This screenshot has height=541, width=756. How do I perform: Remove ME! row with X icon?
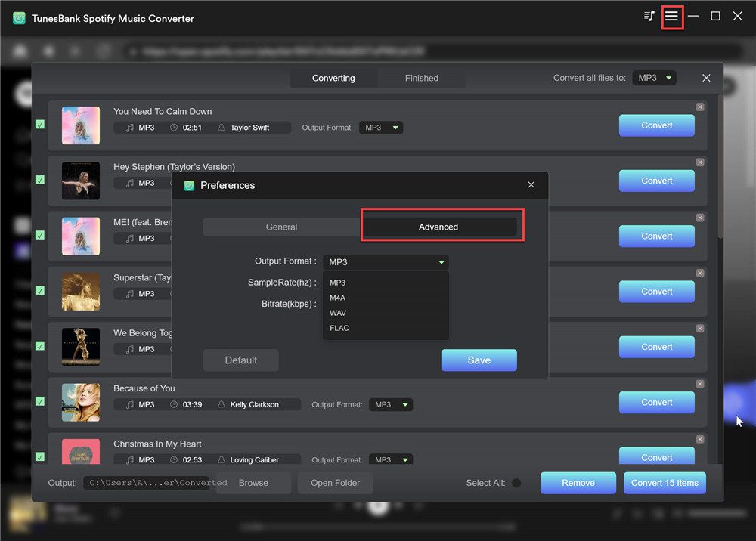700,218
